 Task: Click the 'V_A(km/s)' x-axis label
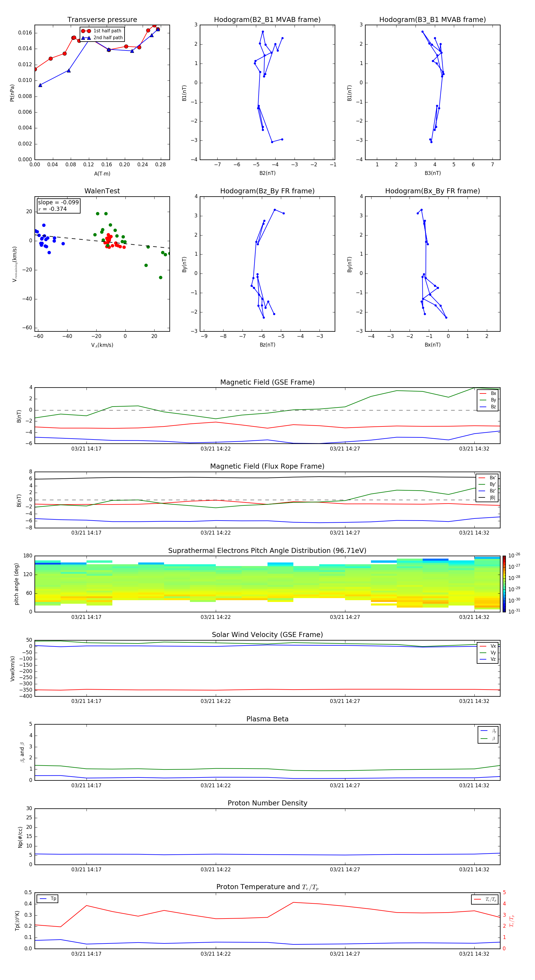click(x=102, y=345)
